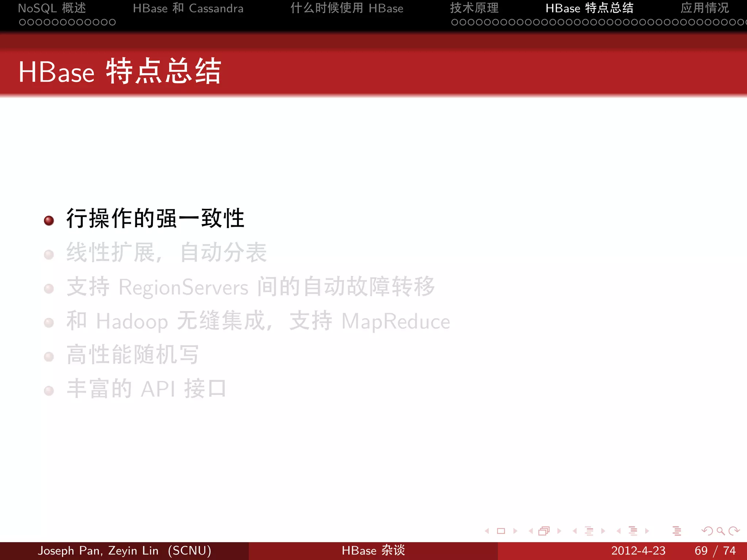The image size is (747, 560).
Task: Open the 技术原理 section
Action: pos(474,8)
